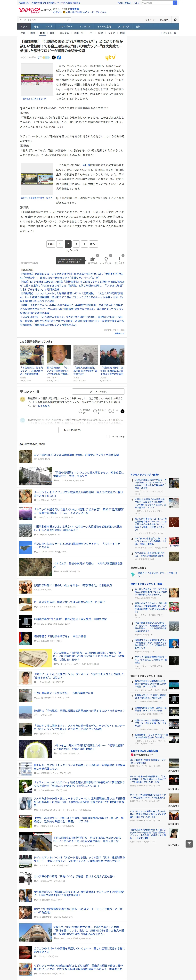Open the ベネズエラ、最後の氷河が消失 article in the main list

coord(88,565)
